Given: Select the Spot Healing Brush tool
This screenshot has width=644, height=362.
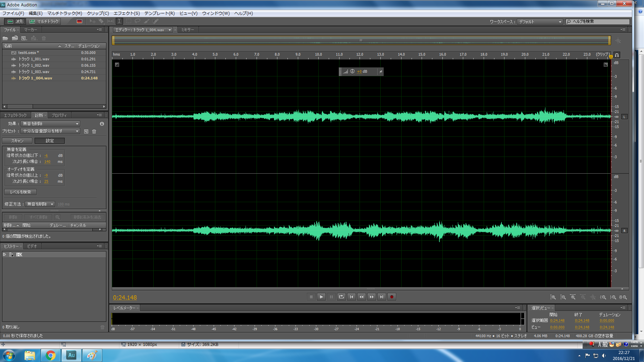Looking at the screenshot, I should (x=156, y=21).
